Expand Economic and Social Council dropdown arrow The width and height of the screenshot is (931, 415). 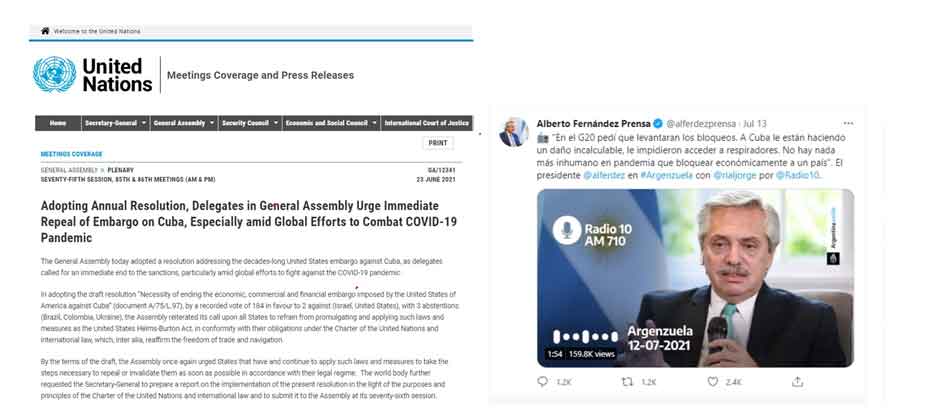pos(375,123)
